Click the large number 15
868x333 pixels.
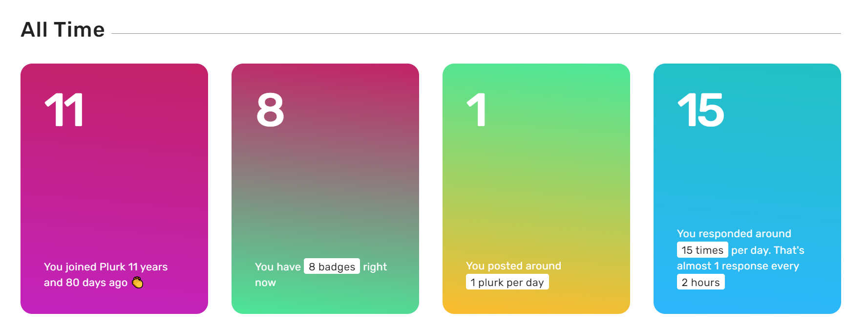point(700,110)
